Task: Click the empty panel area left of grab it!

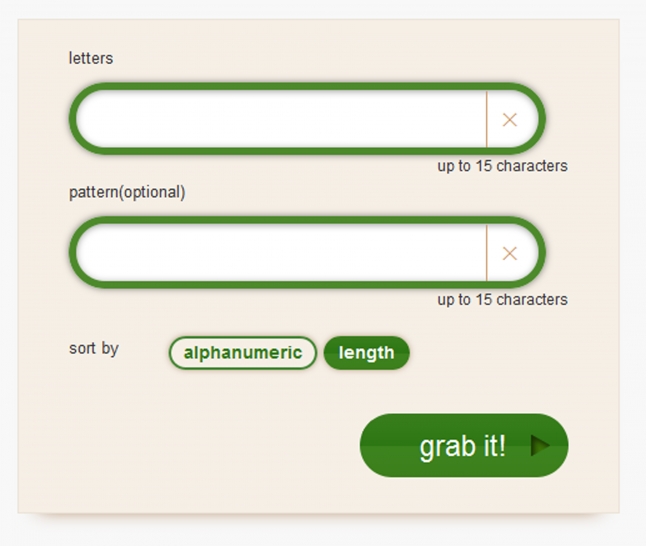Action: click(x=200, y=446)
